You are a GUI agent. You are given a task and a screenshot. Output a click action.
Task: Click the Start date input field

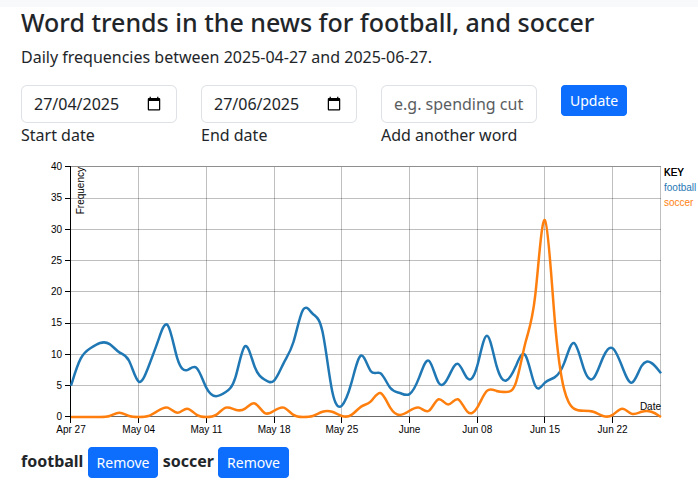click(x=85, y=104)
